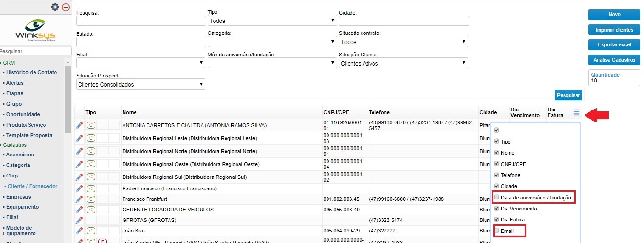Image resolution: width=644 pixels, height=243 pixels.
Task: Click the Winksys logo
Action: [x=35, y=30]
